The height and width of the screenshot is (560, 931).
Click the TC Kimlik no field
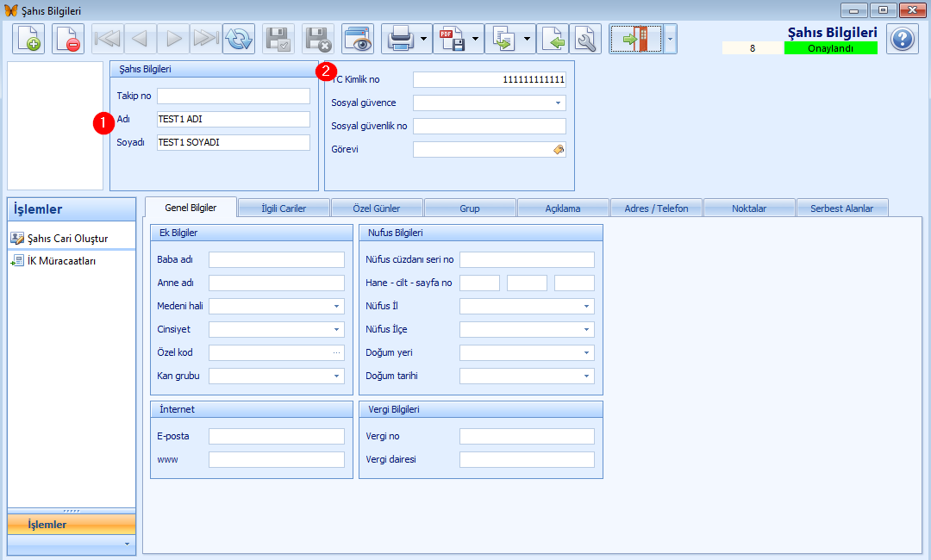[x=490, y=79]
